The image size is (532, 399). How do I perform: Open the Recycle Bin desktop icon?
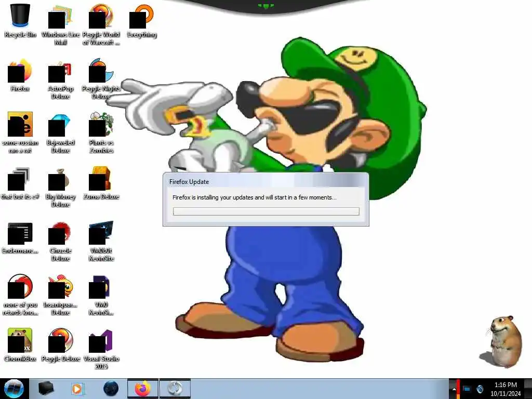point(20,20)
